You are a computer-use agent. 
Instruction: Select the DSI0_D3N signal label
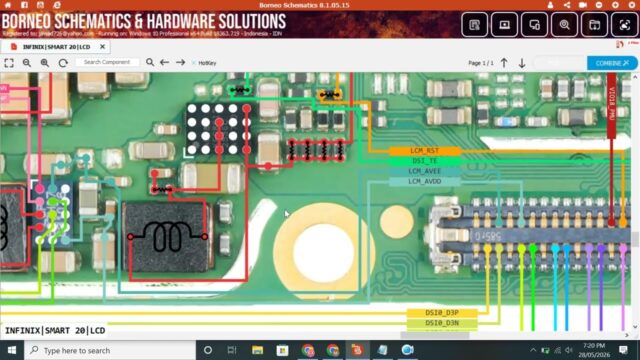pos(442,323)
